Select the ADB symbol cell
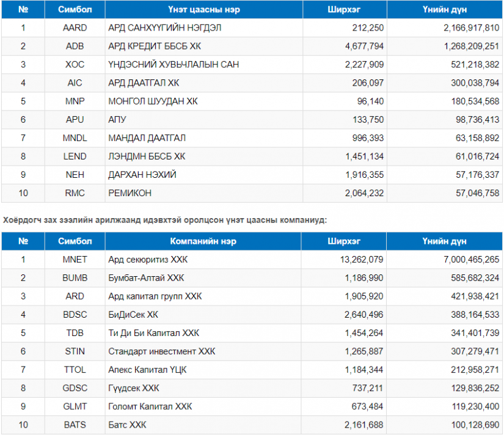504x435 pixels. click(x=75, y=46)
